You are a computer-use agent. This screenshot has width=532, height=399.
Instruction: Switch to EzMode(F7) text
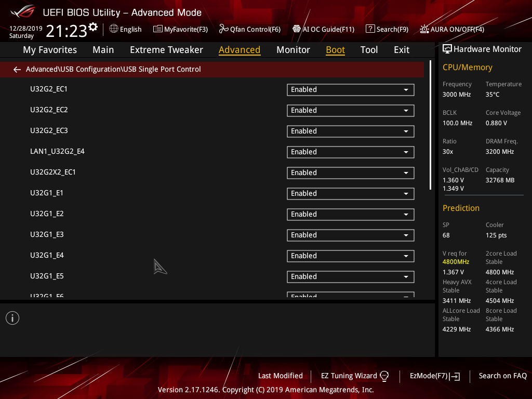(x=429, y=376)
